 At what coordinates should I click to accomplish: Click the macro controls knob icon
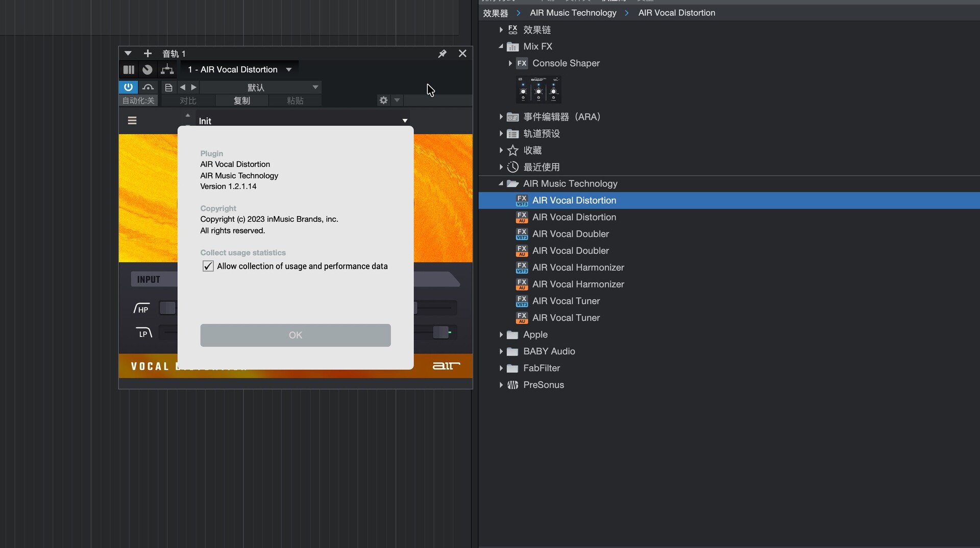(148, 69)
